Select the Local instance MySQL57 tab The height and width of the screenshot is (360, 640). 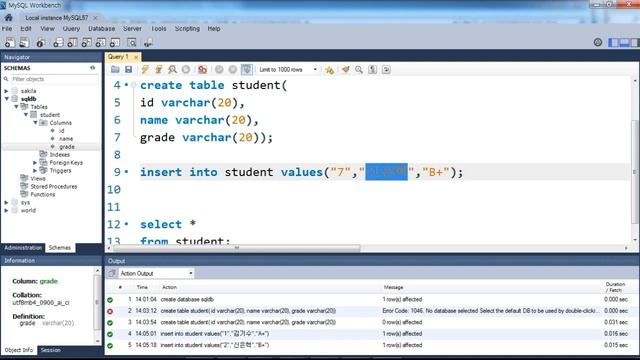pyautogui.click(x=56, y=18)
